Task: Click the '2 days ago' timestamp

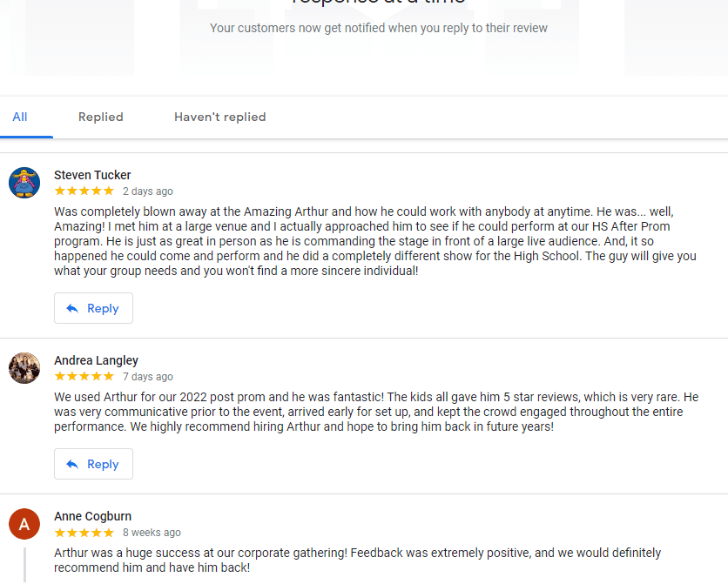Action: (148, 191)
